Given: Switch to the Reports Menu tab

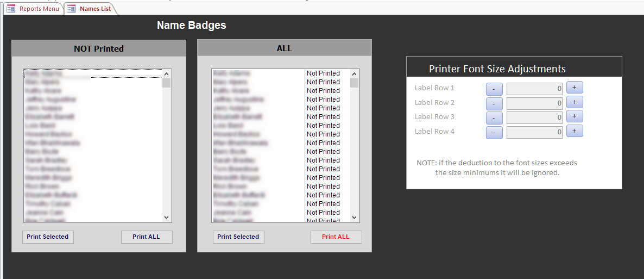Looking at the screenshot, I should tap(34, 9).
